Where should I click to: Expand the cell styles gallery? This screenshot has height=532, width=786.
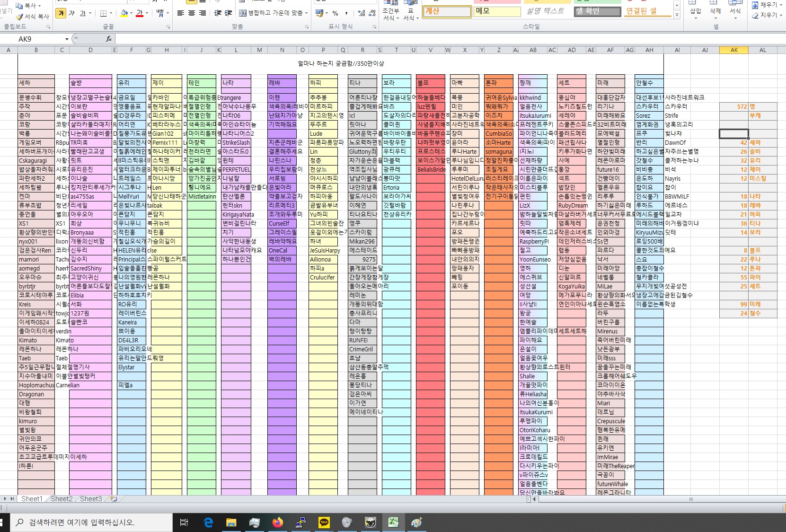point(677,16)
